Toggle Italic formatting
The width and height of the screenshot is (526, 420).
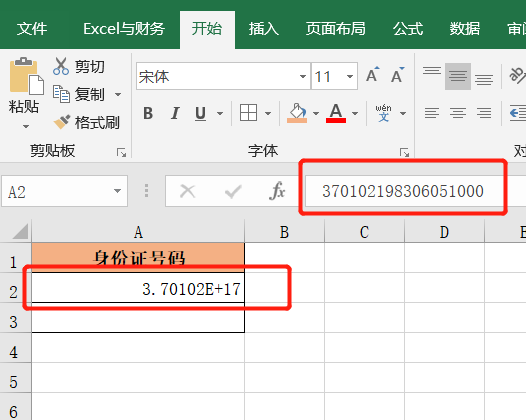point(175,113)
